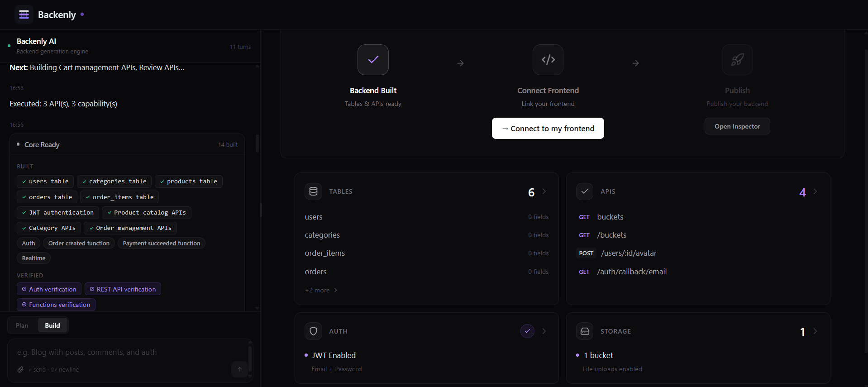Click the attachment paperclip icon
Image resolution: width=868 pixels, height=387 pixels.
(20, 369)
